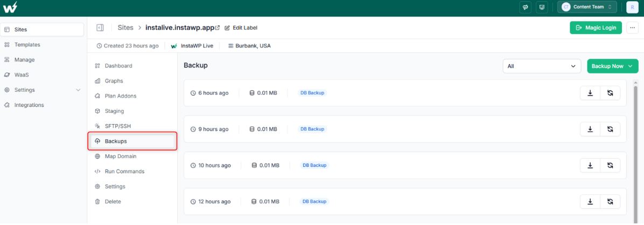Image resolution: width=644 pixels, height=225 pixels.
Task: Click DB Backup tag of 9 hours ago row
Action: [x=312, y=129]
